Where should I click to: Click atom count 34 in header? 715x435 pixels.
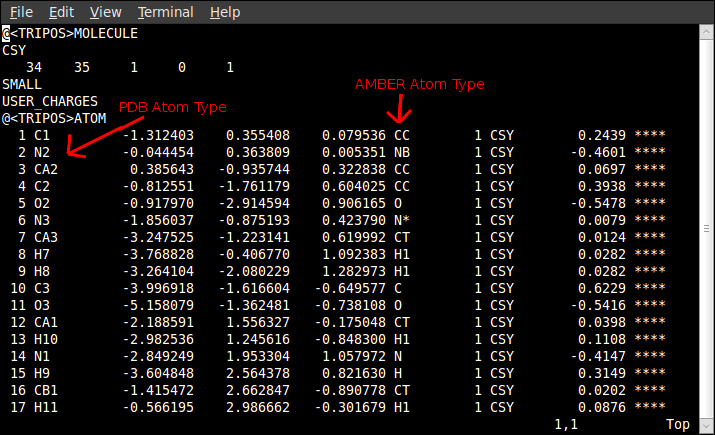(x=34, y=67)
